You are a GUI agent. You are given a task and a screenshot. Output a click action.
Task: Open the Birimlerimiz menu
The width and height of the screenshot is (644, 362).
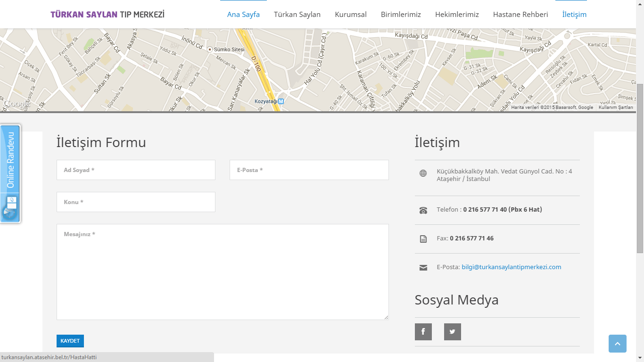point(401,15)
